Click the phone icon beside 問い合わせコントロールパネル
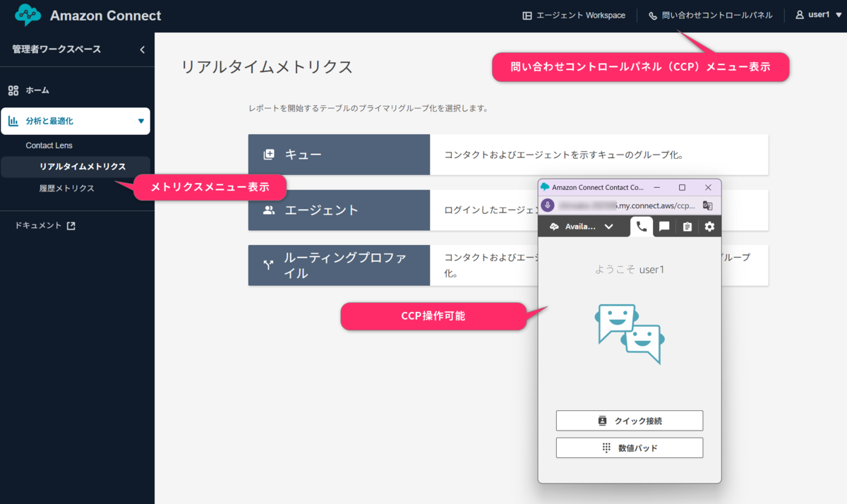This screenshot has height=504, width=847. [x=653, y=16]
